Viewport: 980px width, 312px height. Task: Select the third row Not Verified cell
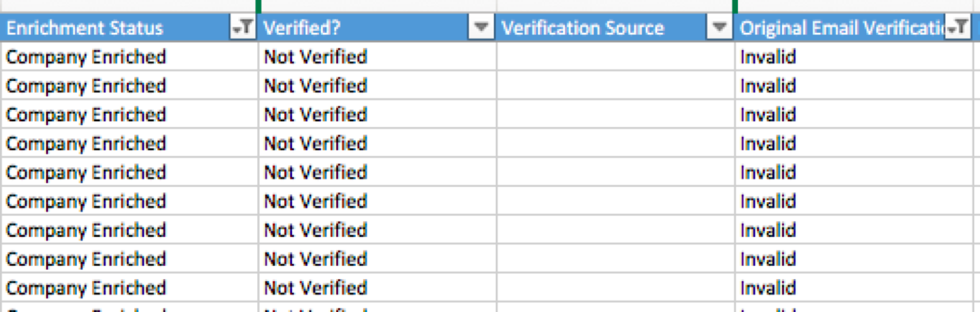[377, 115]
